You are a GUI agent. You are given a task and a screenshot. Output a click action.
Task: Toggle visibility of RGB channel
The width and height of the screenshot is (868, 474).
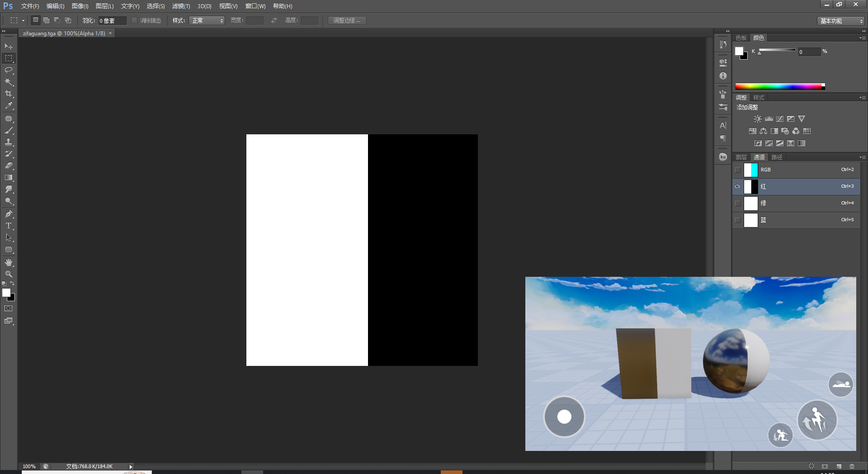pyautogui.click(x=738, y=170)
